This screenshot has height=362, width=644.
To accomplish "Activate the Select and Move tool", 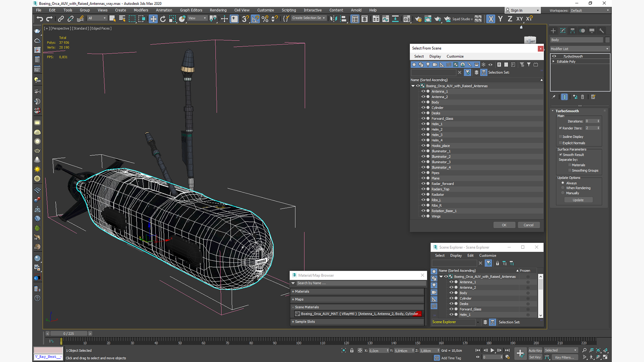I will pyautogui.click(x=153, y=19).
